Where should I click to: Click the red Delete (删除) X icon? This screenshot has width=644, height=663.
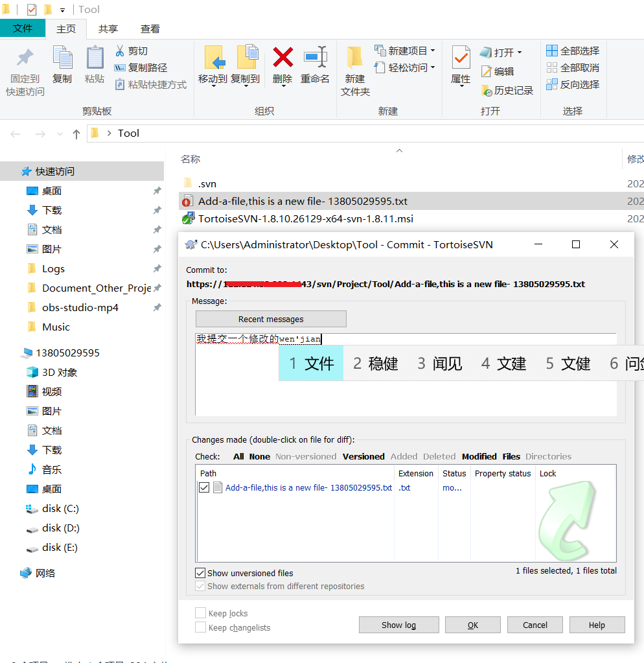click(282, 57)
